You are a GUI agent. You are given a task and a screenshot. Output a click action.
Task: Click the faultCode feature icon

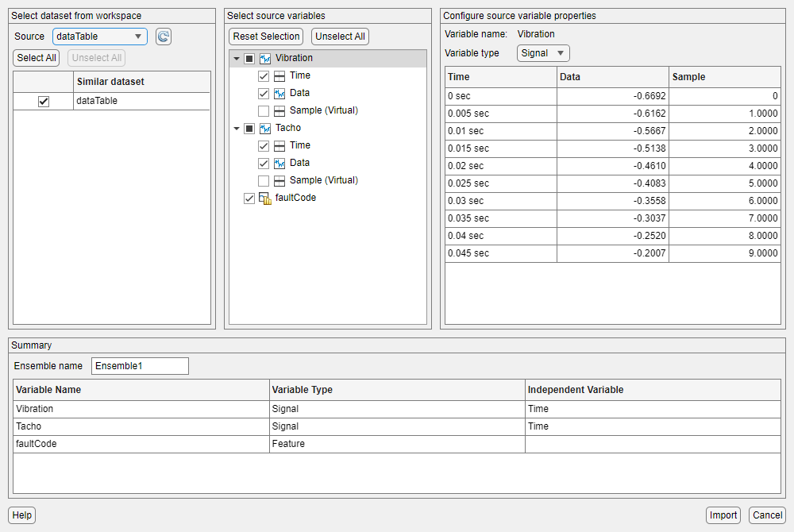click(266, 199)
